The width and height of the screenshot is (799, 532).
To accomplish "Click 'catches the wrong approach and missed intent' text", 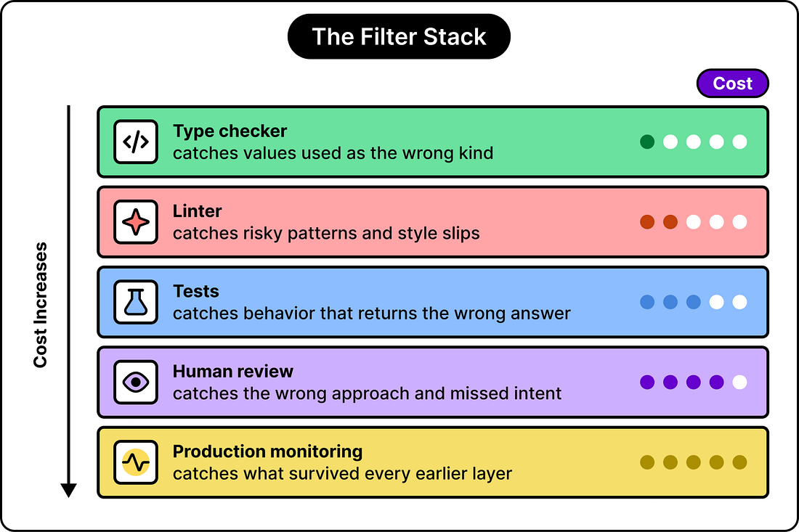I will (x=367, y=393).
